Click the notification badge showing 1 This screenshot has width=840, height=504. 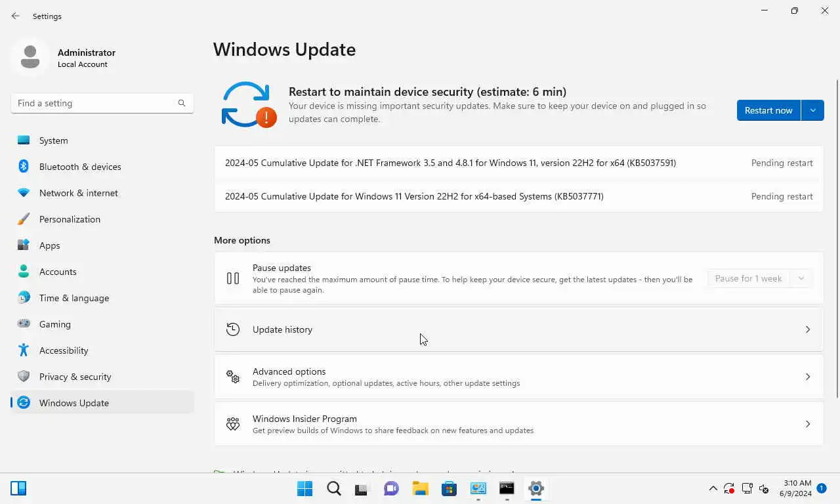pos(822,488)
